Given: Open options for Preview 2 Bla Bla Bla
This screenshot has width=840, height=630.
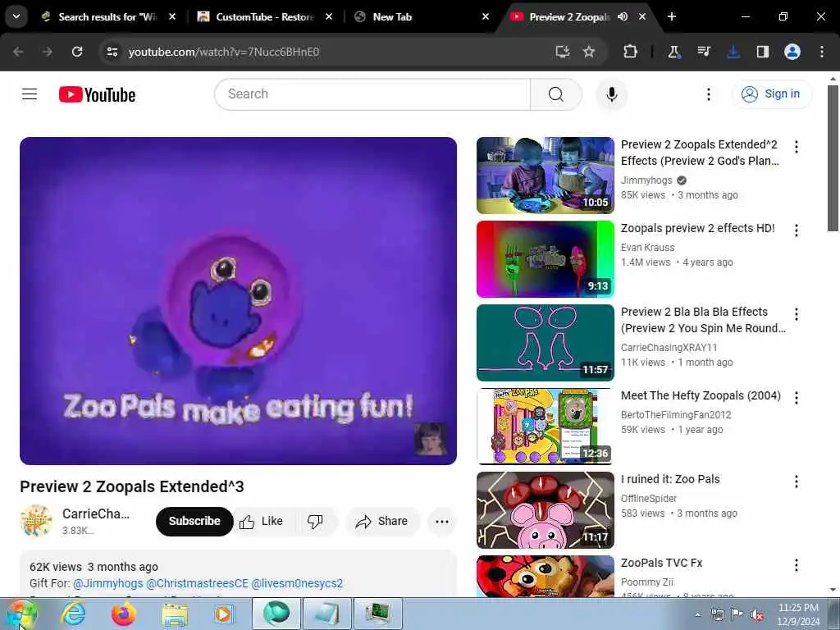Looking at the screenshot, I should pyautogui.click(x=797, y=314).
